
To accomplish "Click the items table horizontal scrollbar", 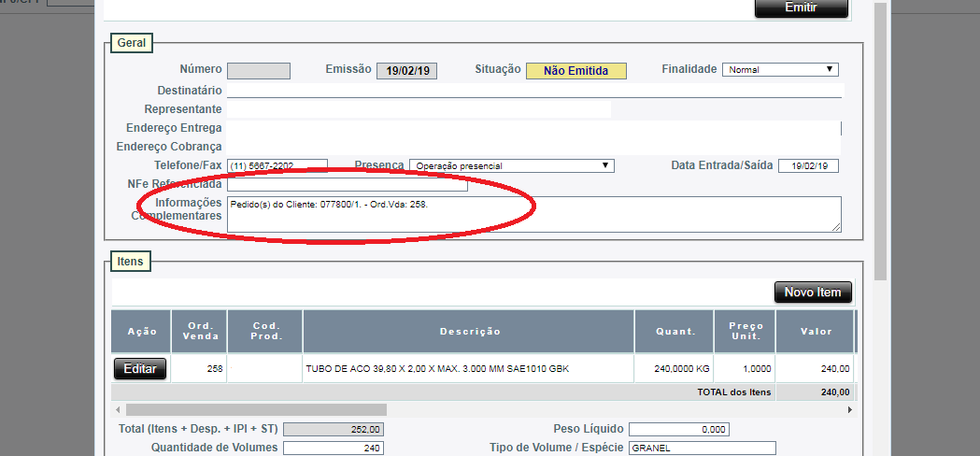I will tap(256, 409).
